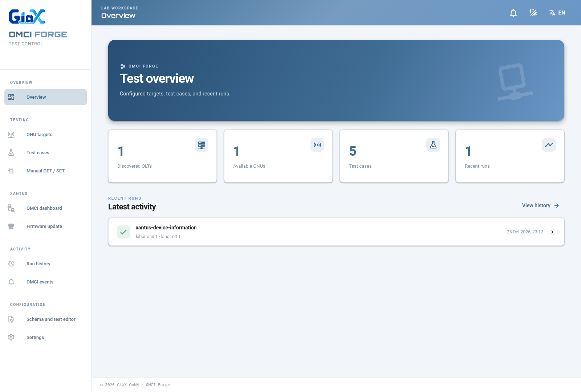Click the 25 Oct 2026, 23:12 timestamp
The image size is (581, 392).
pyautogui.click(x=525, y=232)
